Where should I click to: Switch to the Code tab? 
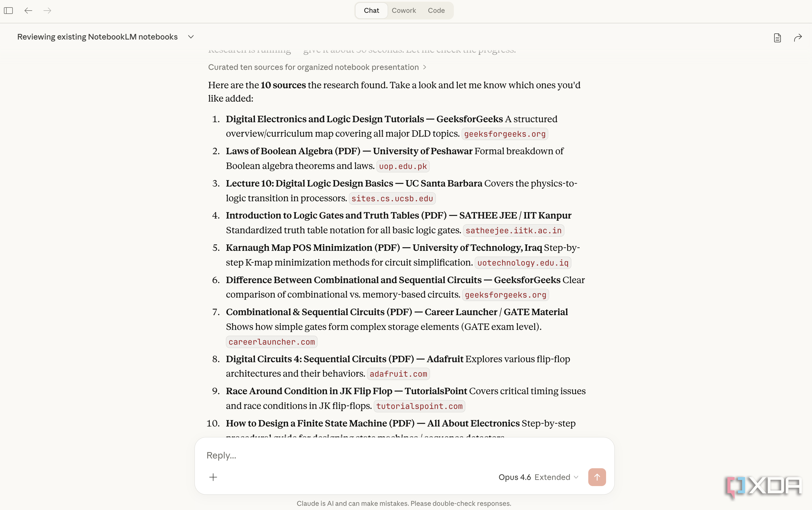point(436,11)
